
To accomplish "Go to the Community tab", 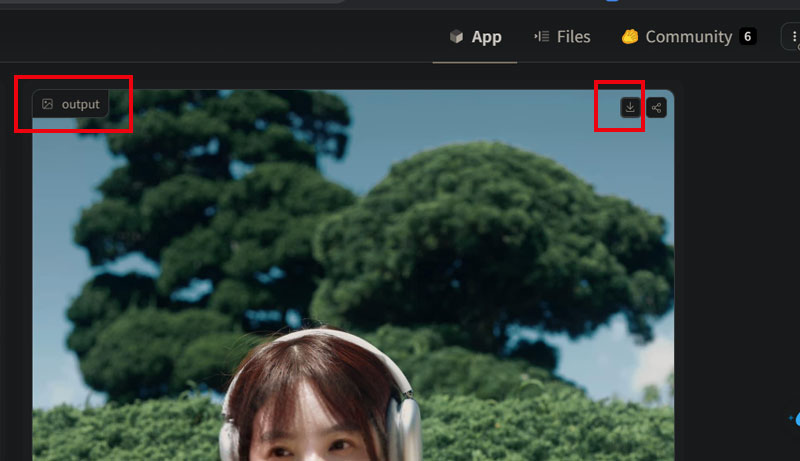I will click(687, 37).
